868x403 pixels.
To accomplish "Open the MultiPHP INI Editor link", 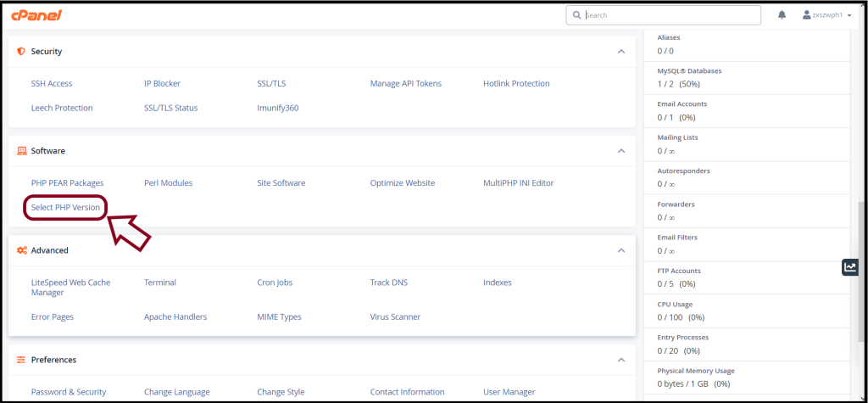I will click(518, 183).
